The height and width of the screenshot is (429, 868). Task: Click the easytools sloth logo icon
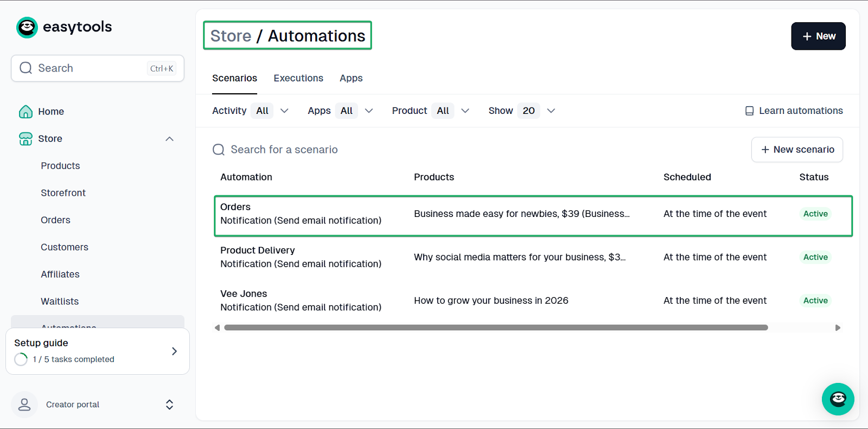[27, 27]
